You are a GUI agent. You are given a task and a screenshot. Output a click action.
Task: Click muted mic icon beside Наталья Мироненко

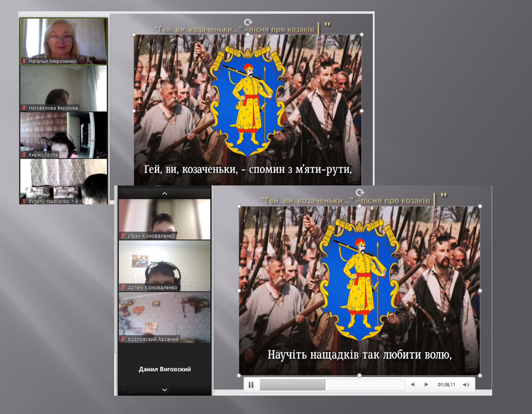click(x=24, y=61)
